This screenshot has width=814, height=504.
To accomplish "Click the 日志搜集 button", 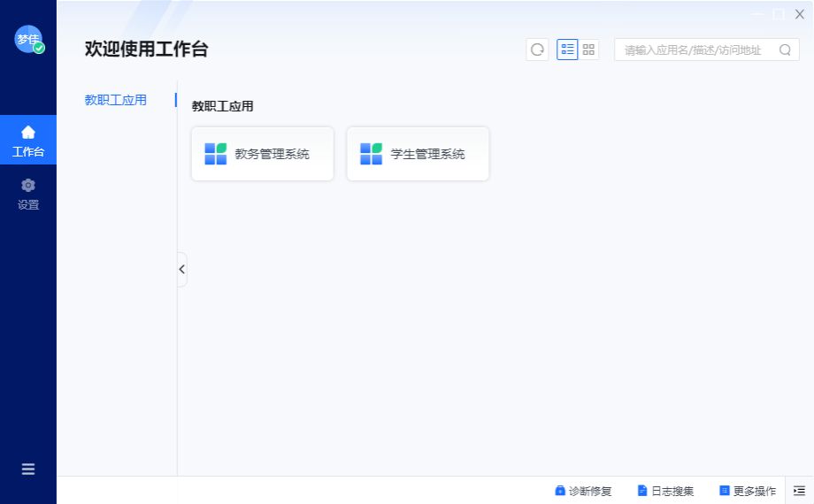I will click(x=665, y=491).
